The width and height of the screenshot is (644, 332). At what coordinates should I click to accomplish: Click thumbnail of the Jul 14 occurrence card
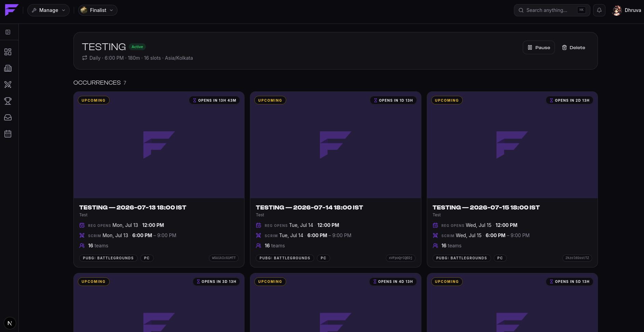click(x=336, y=145)
